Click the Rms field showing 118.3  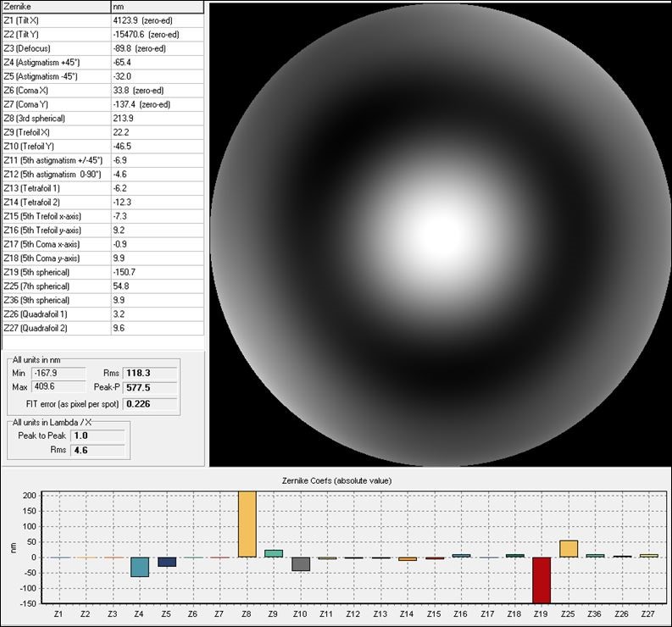(x=151, y=373)
